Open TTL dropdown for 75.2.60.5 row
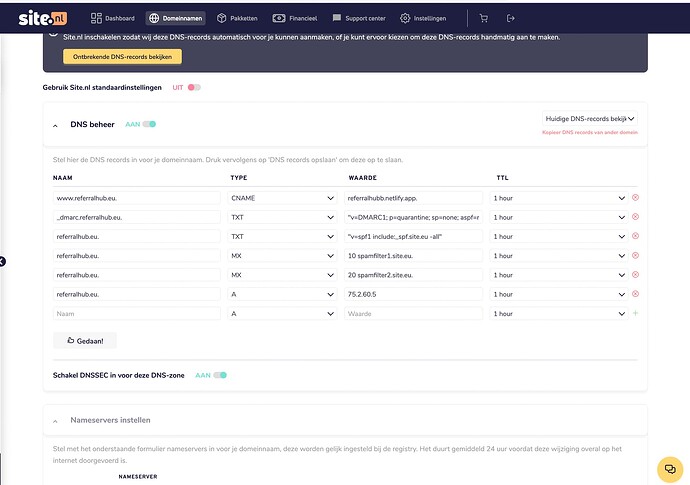This screenshot has width=690, height=485. [x=559, y=294]
